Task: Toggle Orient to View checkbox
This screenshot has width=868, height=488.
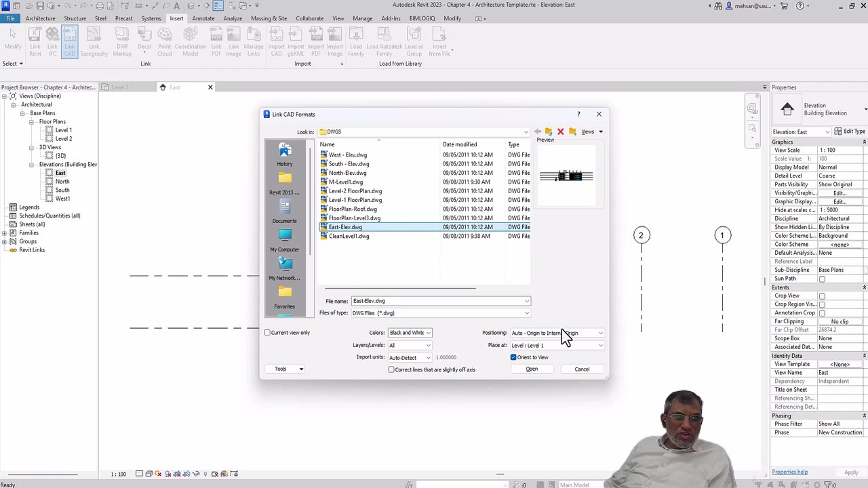Action: [513, 357]
